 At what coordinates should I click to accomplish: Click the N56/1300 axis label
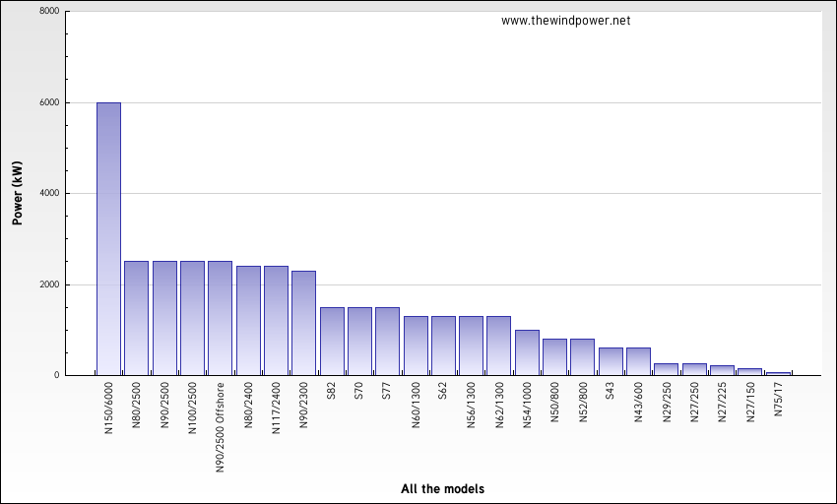pyautogui.click(x=471, y=406)
